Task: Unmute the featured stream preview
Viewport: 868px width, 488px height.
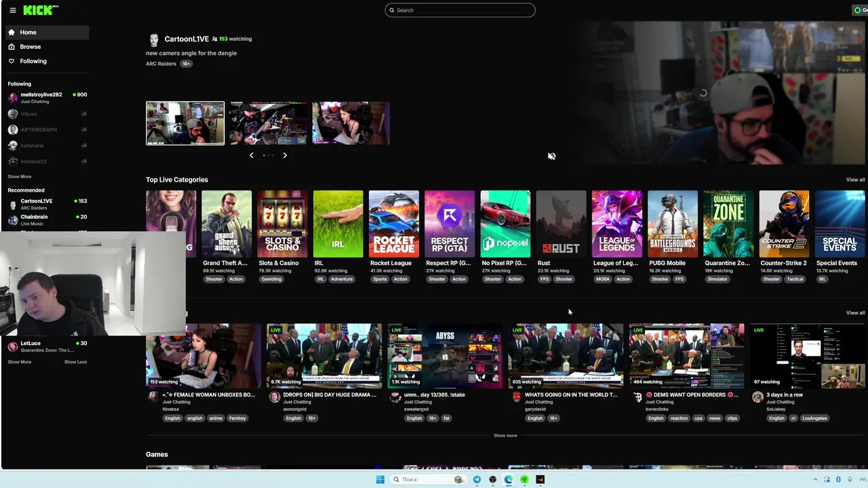Action: click(x=551, y=156)
